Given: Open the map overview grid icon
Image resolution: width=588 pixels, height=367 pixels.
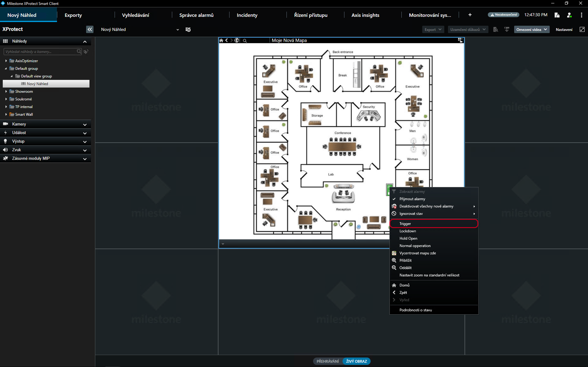Looking at the screenshot, I should [x=460, y=40].
